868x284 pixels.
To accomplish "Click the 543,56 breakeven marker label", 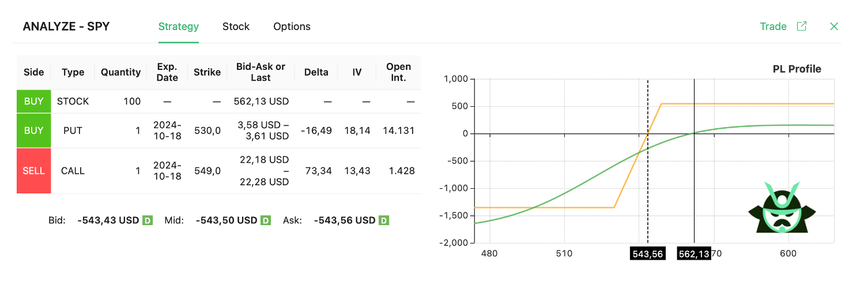I will click(648, 254).
